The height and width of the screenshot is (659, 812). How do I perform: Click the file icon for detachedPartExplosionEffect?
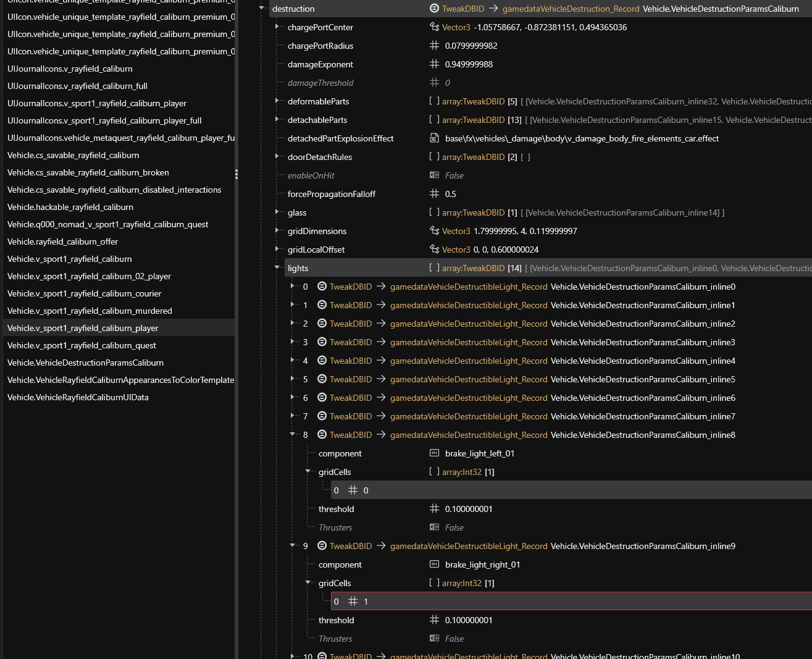(434, 138)
